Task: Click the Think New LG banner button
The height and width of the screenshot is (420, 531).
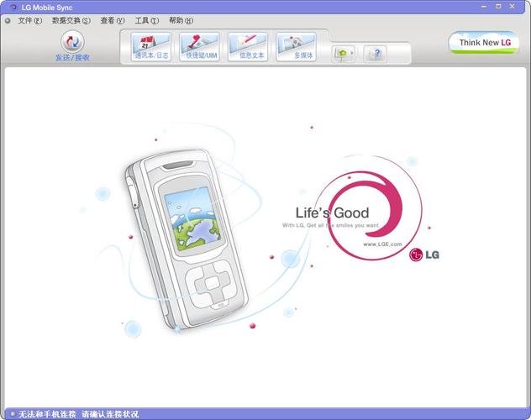Action: click(484, 43)
